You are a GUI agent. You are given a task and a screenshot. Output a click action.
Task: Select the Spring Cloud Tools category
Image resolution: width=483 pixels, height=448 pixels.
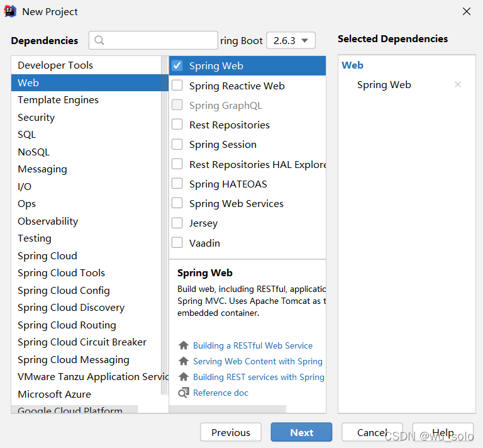[86, 273]
